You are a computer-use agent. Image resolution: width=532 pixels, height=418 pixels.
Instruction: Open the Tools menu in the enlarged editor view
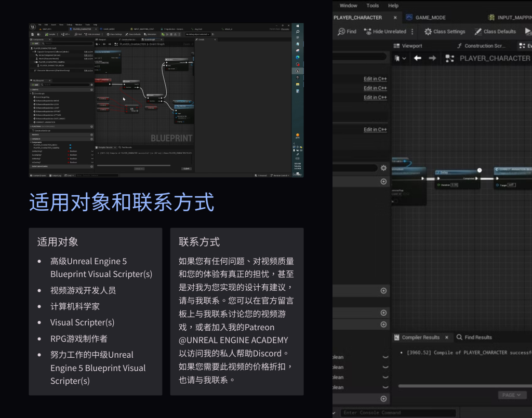click(372, 5)
